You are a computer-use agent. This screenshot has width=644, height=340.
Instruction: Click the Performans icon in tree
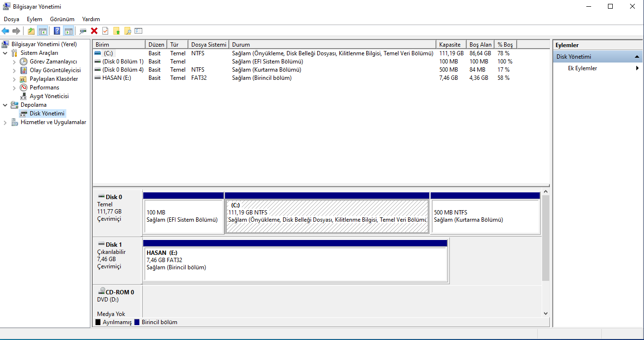click(x=24, y=88)
